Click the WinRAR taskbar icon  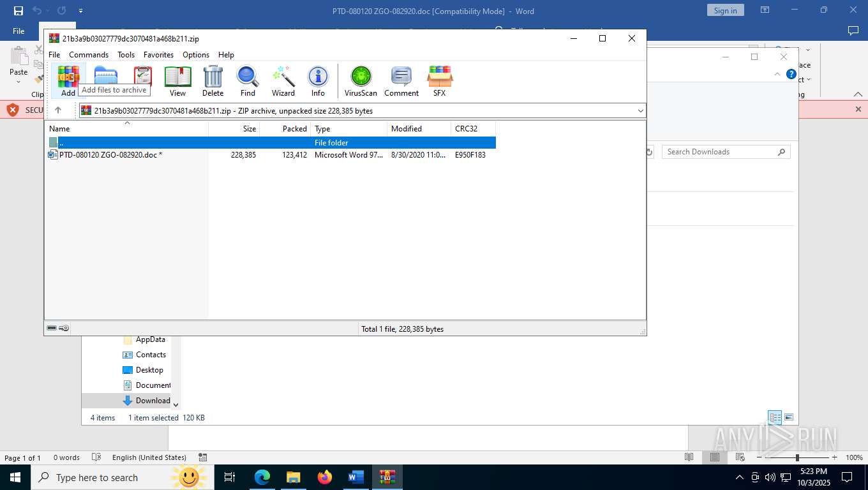[x=387, y=477]
